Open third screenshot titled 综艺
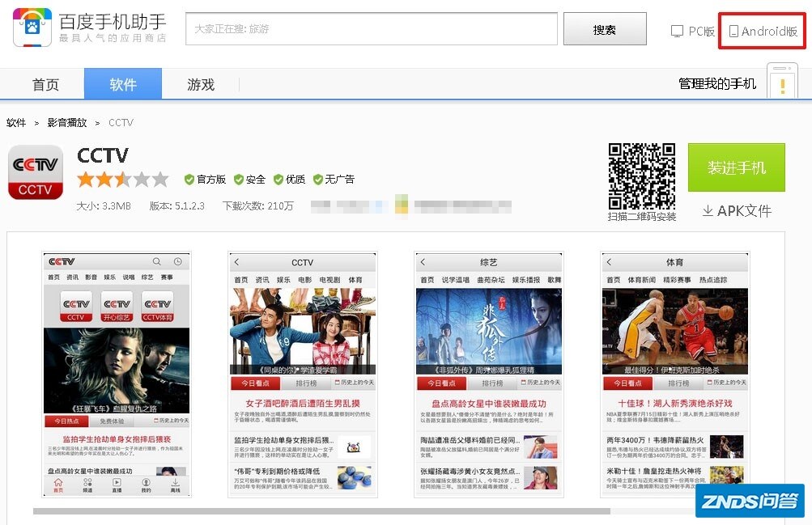 click(x=489, y=375)
